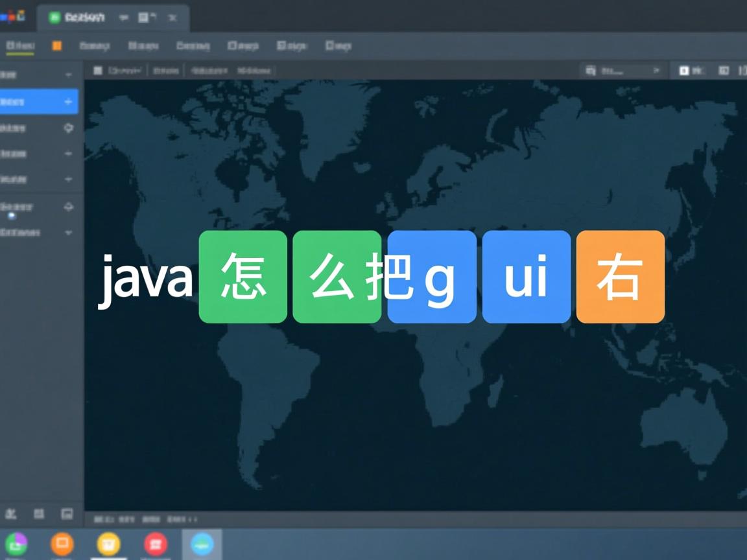Switch to the first underlined tab in the menu bar

[x=19, y=45]
